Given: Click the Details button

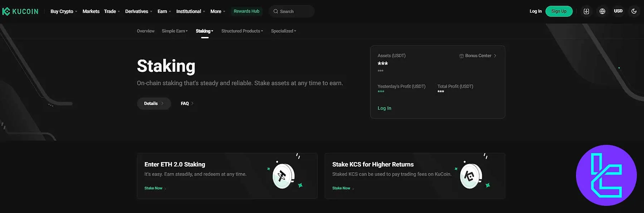Looking at the screenshot, I should [153, 104].
